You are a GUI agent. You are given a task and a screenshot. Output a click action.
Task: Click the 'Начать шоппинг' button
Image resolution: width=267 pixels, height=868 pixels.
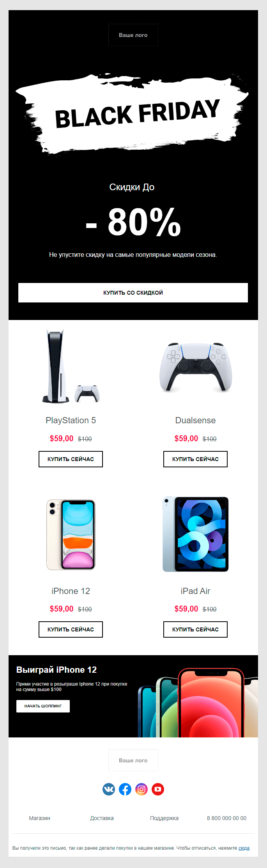click(43, 706)
